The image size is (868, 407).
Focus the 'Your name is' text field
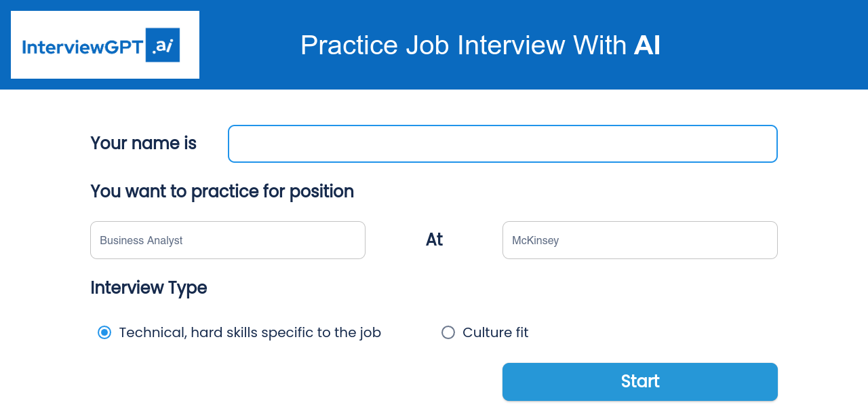tap(502, 144)
